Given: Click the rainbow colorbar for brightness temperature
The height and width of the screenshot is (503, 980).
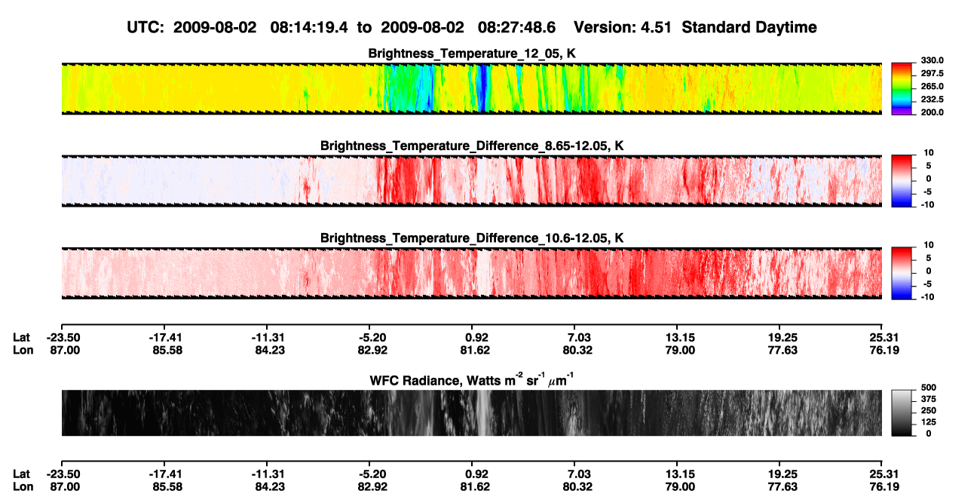Looking at the screenshot, I should [901, 88].
